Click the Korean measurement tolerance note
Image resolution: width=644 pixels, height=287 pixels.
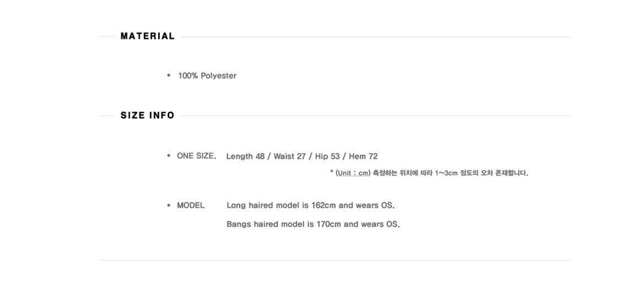point(429,173)
